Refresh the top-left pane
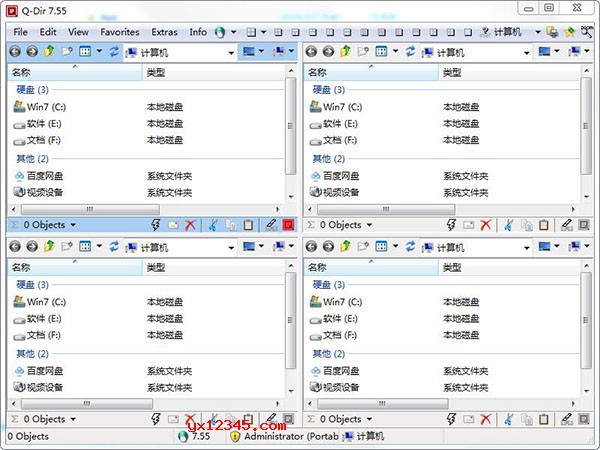This screenshot has width=600, height=450. tap(114, 51)
